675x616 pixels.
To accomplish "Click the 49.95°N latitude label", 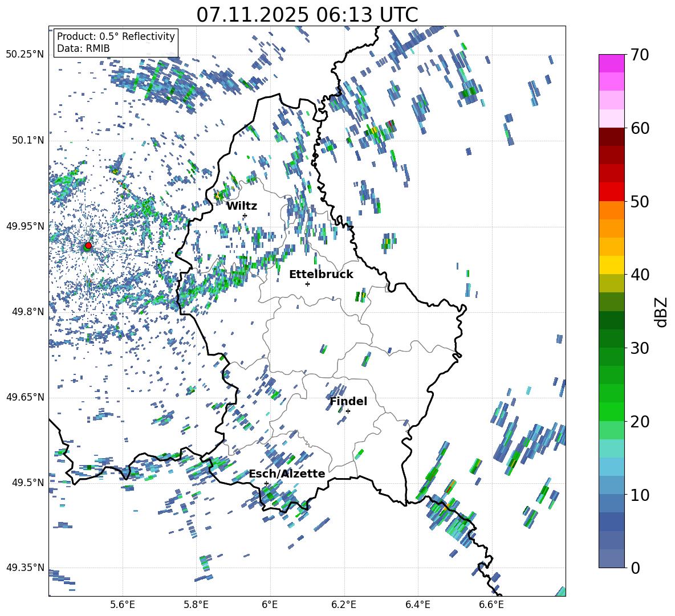I will click(x=25, y=226).
